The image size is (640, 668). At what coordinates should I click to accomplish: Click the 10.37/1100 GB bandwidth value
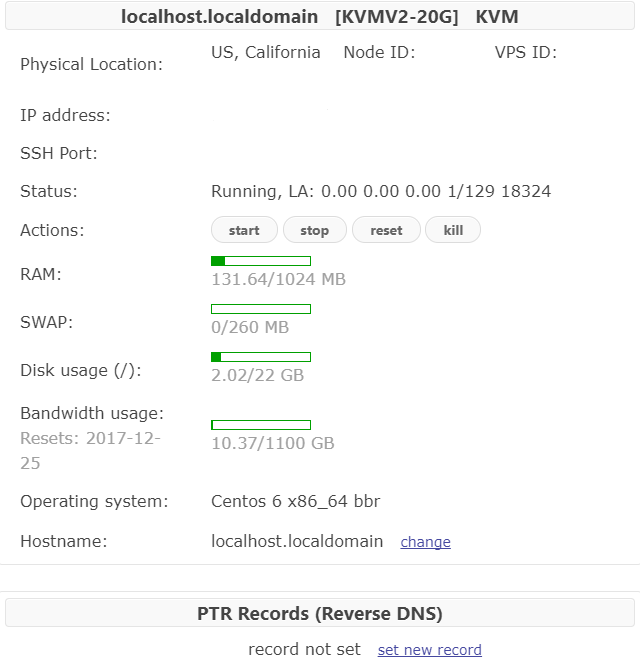click(273, 443)
